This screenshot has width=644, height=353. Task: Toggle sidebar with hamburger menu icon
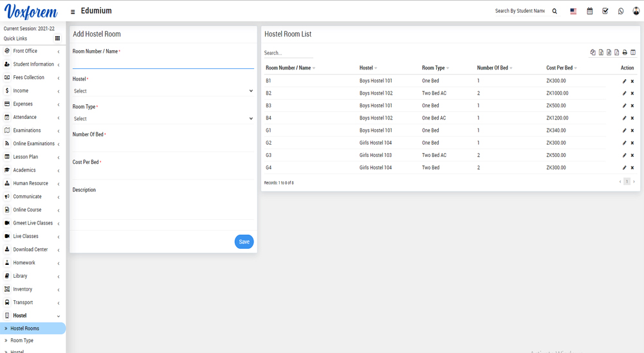click(73, 12)
